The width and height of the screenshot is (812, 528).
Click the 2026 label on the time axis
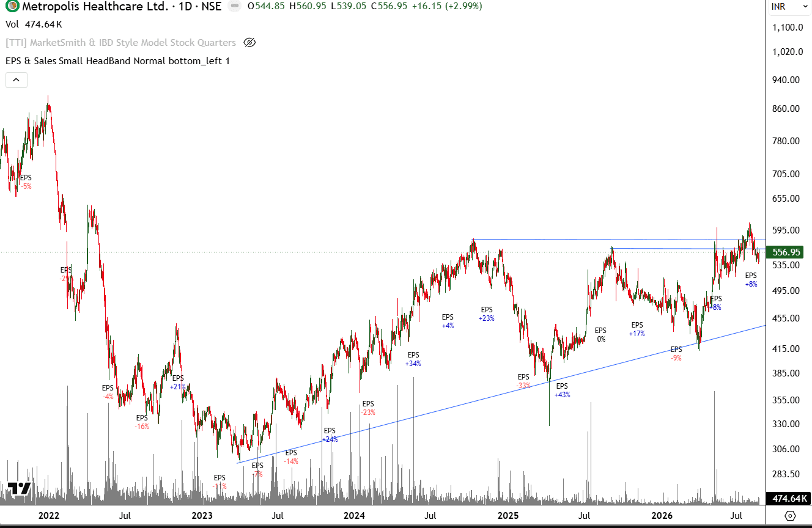662,516
